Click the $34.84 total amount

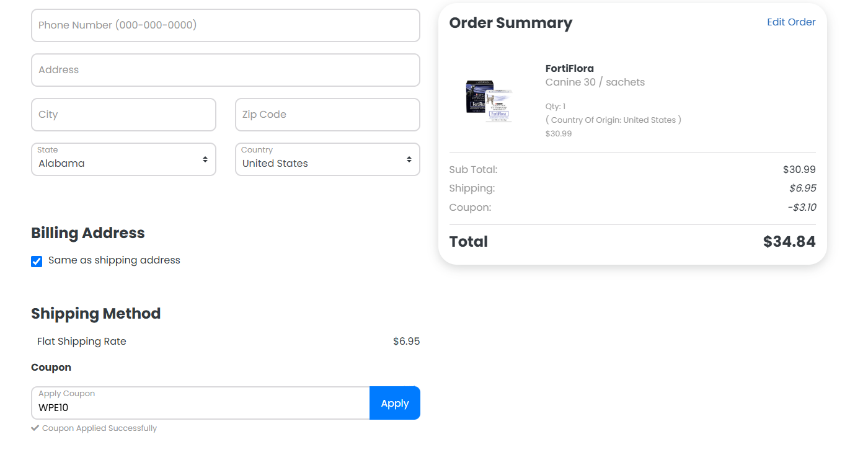(x=789, y=242)
